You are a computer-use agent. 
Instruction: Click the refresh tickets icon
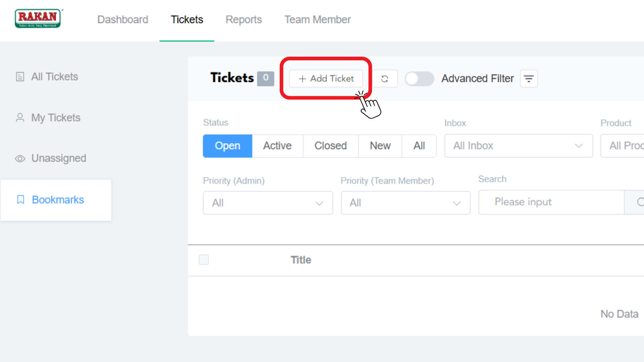(385, 79)
